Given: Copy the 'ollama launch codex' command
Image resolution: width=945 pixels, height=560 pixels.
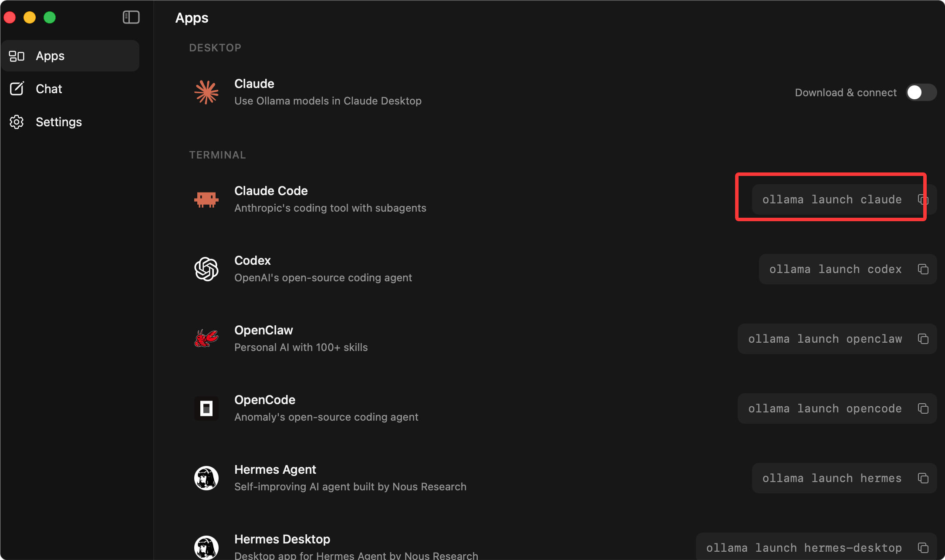Looking at the screenshot, I should point(923,269).
